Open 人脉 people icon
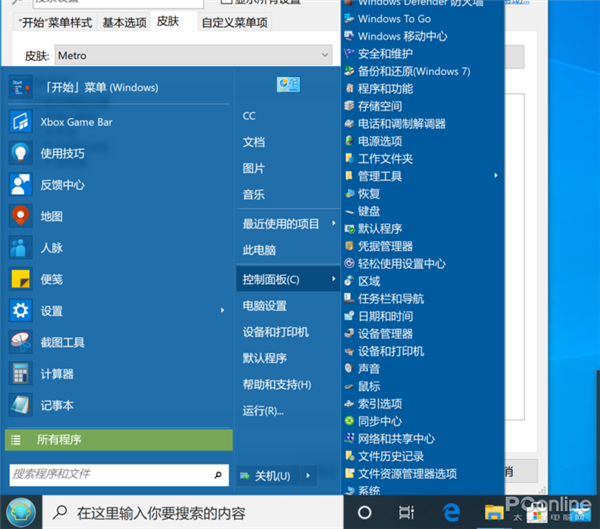Screen dimensions: 600x529 [21, 247]
